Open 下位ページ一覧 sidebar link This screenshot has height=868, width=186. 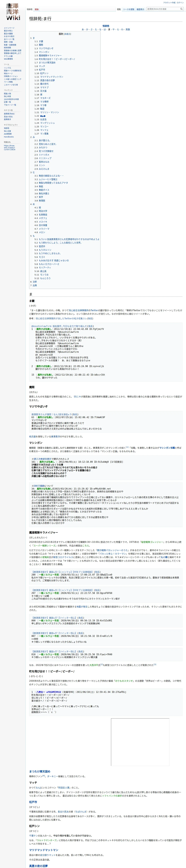point(10,105)
